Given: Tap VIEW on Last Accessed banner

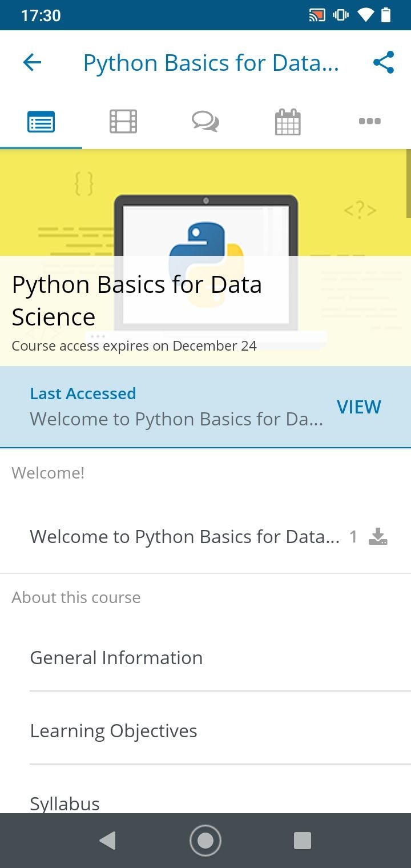Looking at the screenshot, I should point(359,407).
